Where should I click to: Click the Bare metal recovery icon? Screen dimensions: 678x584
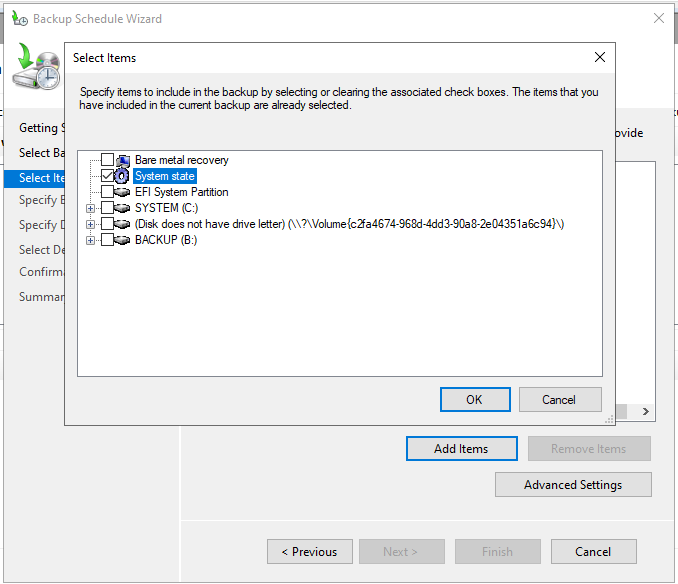click(123, 160)
